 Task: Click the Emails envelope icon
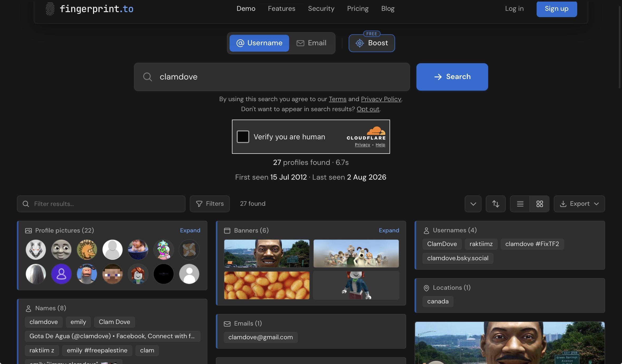coord(227,324)
